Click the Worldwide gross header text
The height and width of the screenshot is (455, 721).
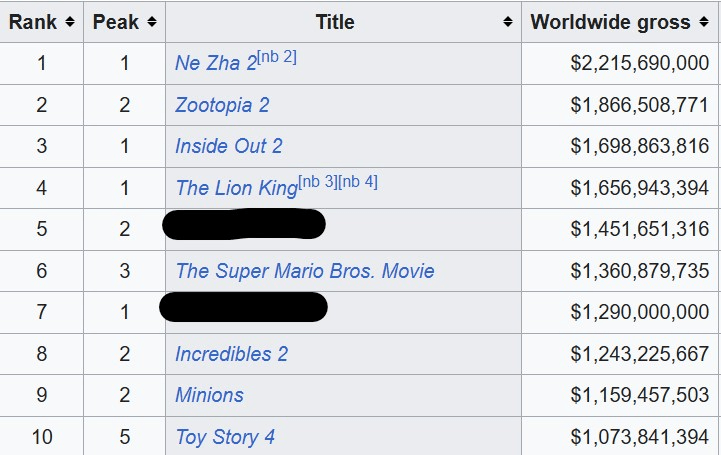coord(610,22)
